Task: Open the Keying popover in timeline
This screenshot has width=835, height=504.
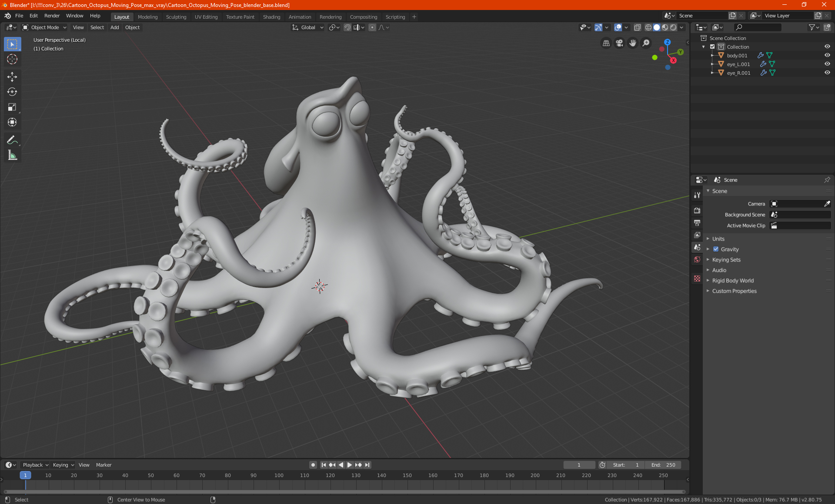Action: coord(63,465)
